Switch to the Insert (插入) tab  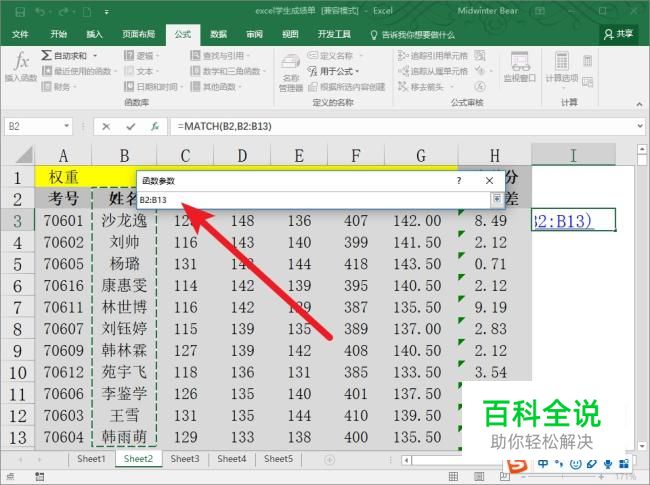(x=94, y=34)
